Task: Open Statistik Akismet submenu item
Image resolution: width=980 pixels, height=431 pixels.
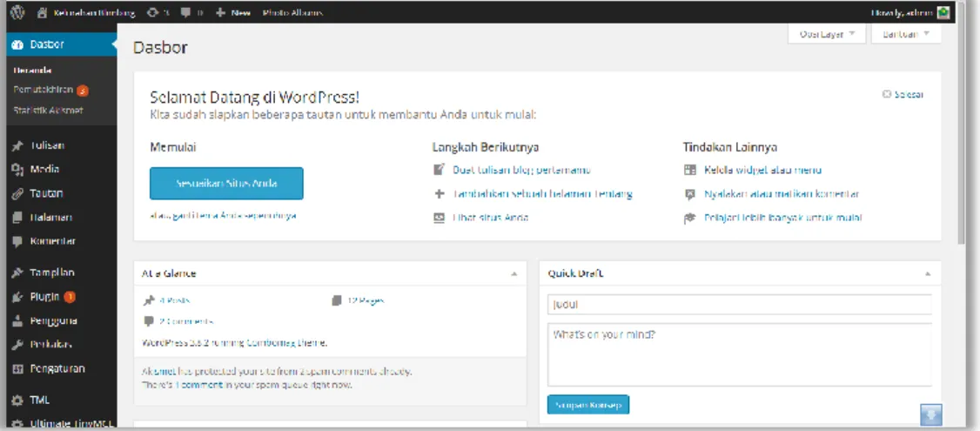Action: [x=48, y=110]
